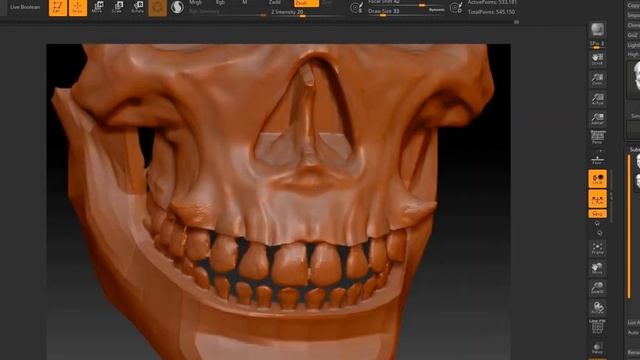Screen dimensions: 640x360
Task: Click the Zoom3D icon on right shelf
Action: tap(598, 288)
